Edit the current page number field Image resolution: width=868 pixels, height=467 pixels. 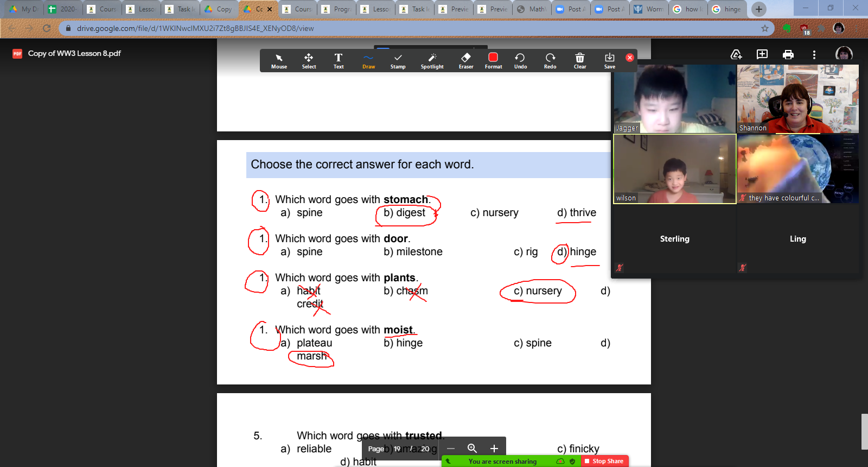[x=397, y=449]
